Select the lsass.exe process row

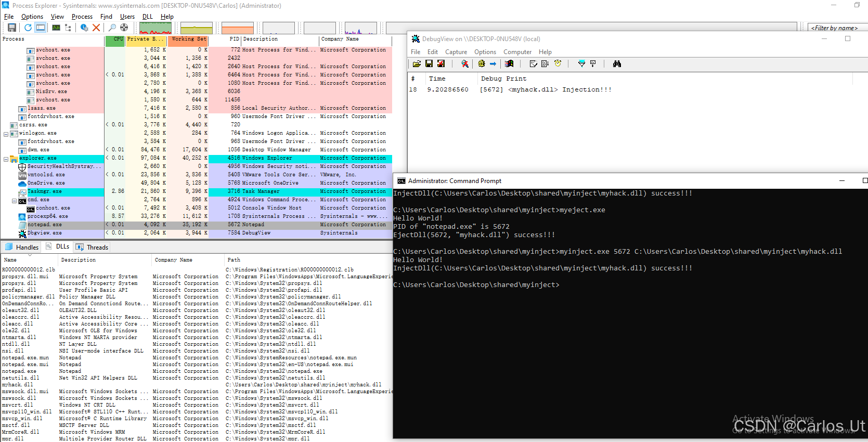point(196,108)
